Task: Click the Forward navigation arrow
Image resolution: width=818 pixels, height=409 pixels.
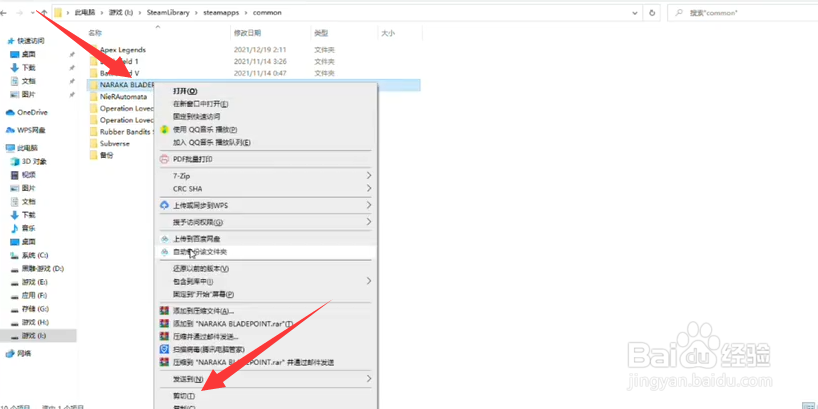Action: (19, 13)
